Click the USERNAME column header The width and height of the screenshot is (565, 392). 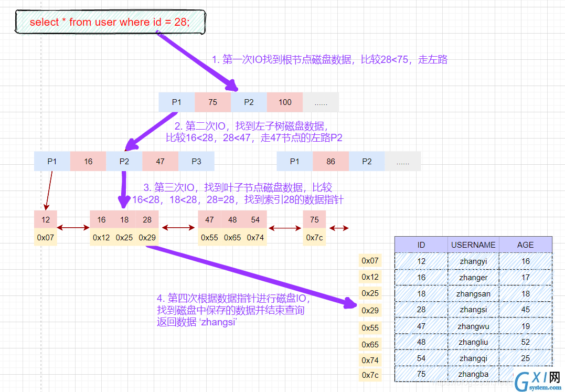point(474,245)
